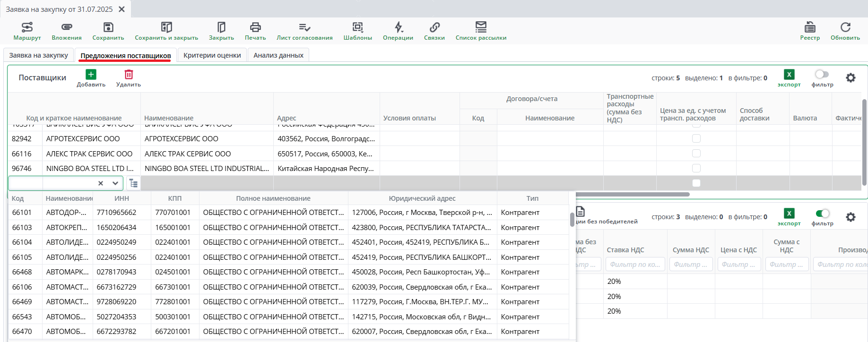Check transport price checkbox for АГРОТЕХСЕРВИС ООО
Screen dimensions: 868x342
pyautogui.click(x=696, y=138)
